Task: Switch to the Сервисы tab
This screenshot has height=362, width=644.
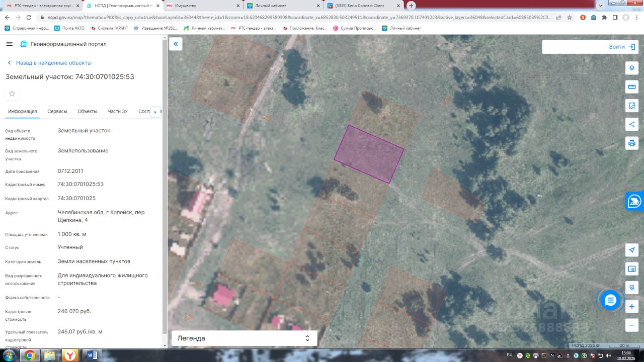Action: [57, 112]
